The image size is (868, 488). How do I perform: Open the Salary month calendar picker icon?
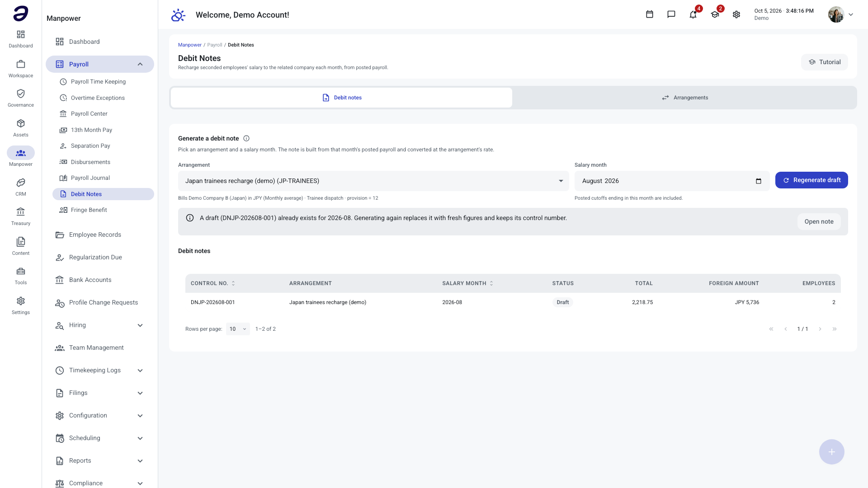(x=759, y=181)
